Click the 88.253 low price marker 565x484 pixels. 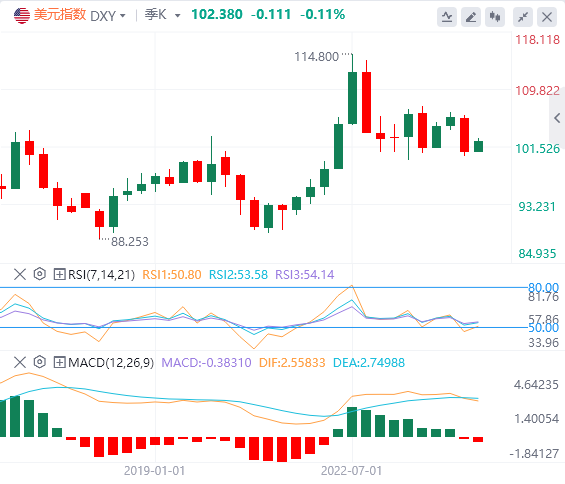[x=130, y=241]
